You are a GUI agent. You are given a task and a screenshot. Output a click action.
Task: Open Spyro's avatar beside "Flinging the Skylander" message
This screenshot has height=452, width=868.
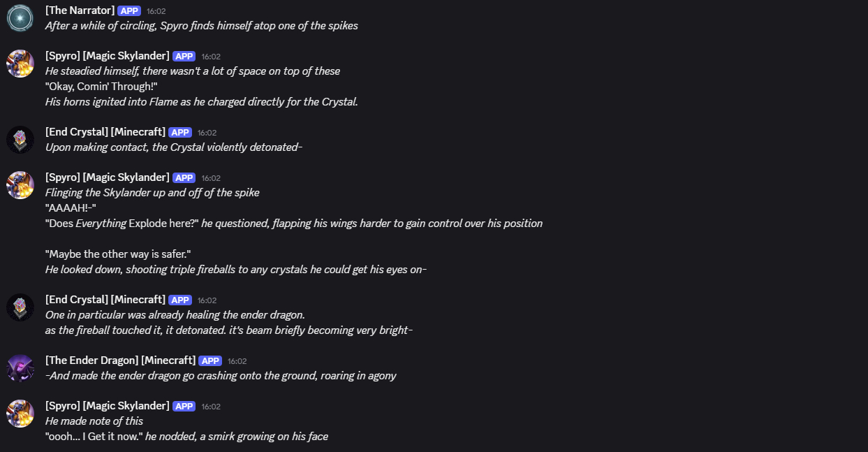tap(20, 185)
